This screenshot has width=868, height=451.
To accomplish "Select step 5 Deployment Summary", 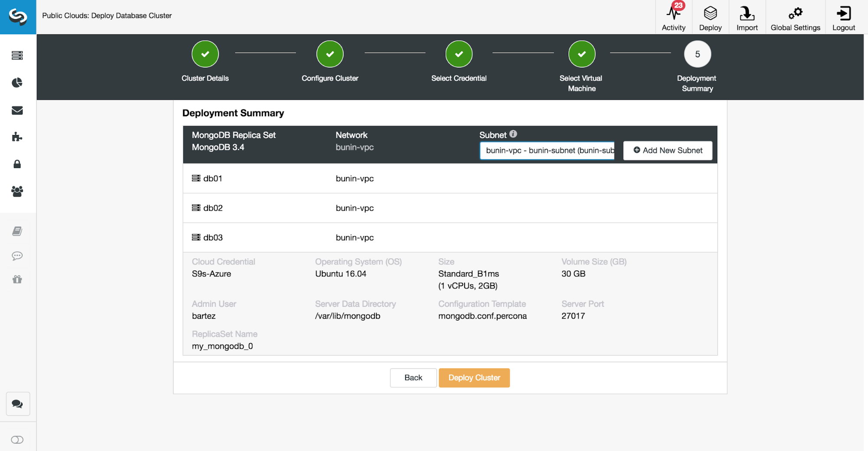I will pyautogui.click(x=697, y=54).
